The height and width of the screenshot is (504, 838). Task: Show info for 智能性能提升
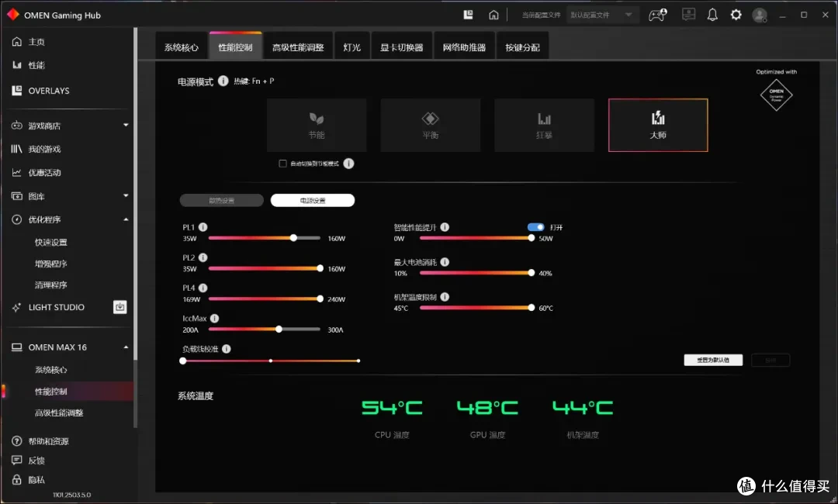point(445,227)
